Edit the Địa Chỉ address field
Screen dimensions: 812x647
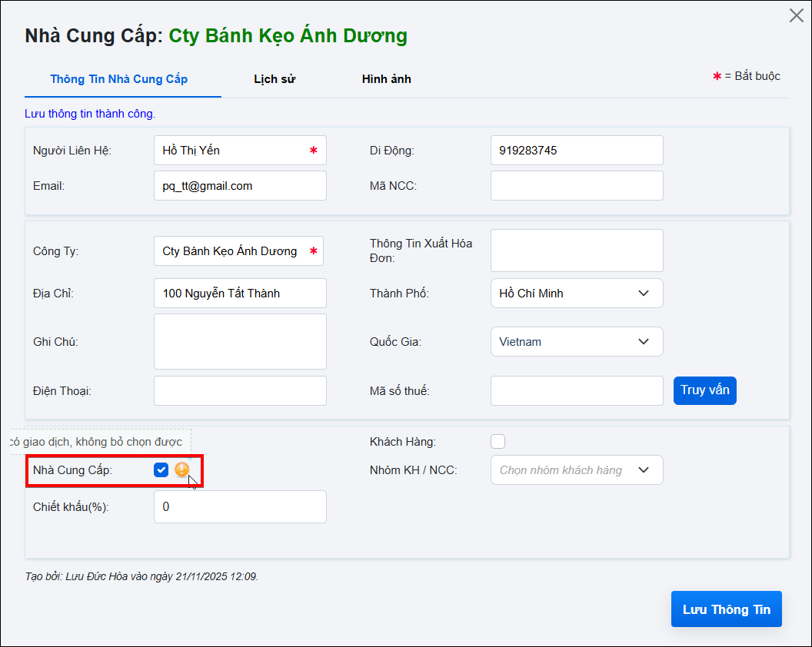(240, 293)
